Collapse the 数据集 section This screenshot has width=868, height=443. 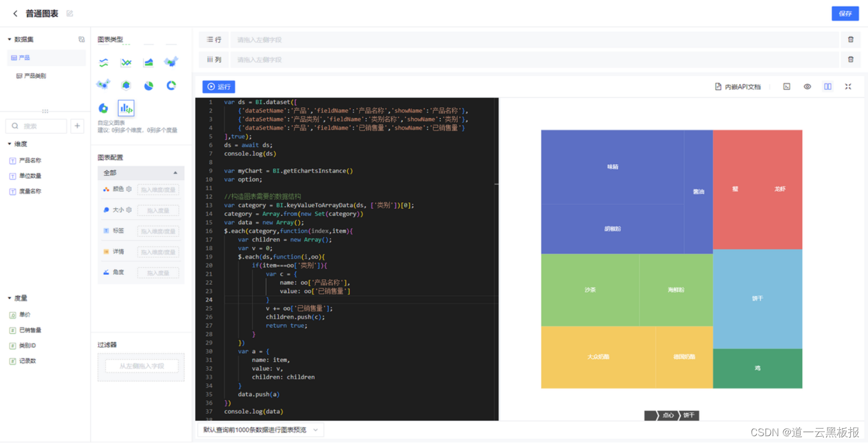click(x=9, y=39)
